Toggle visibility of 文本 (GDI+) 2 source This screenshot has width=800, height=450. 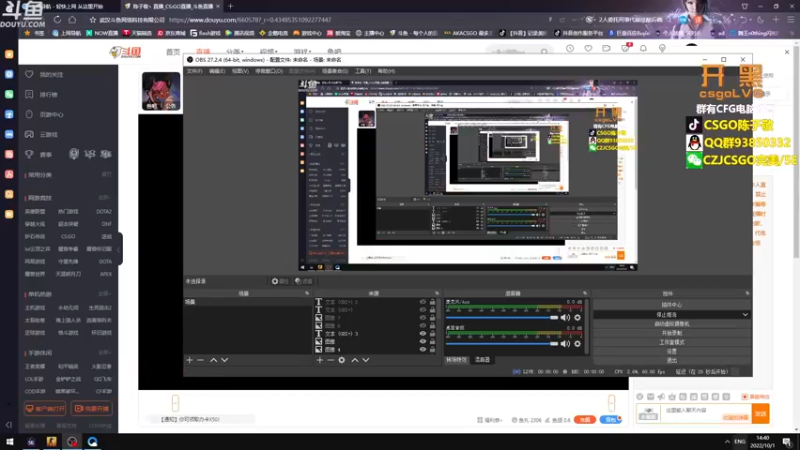(422, 302)
